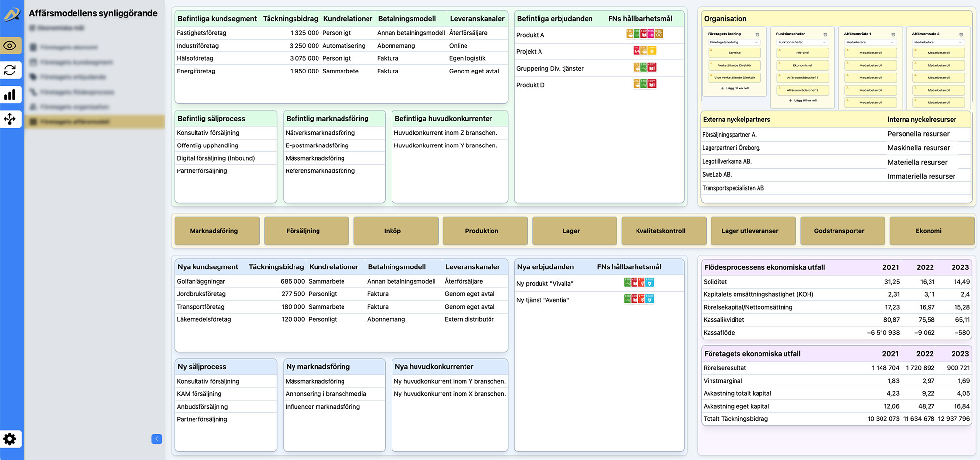Delete the Företagets ledning column with trash icon
The image size is (980, 460).
(x=757, y=34)
